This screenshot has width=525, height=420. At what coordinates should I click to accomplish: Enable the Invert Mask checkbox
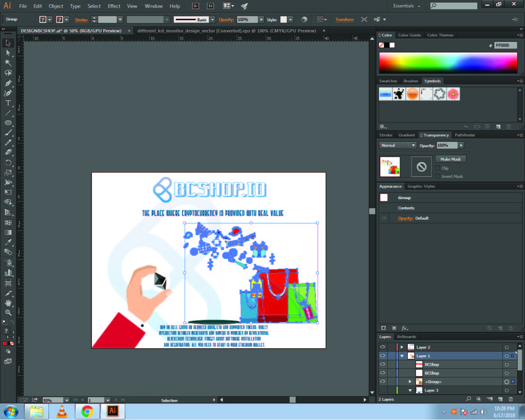tap(438, 176)
